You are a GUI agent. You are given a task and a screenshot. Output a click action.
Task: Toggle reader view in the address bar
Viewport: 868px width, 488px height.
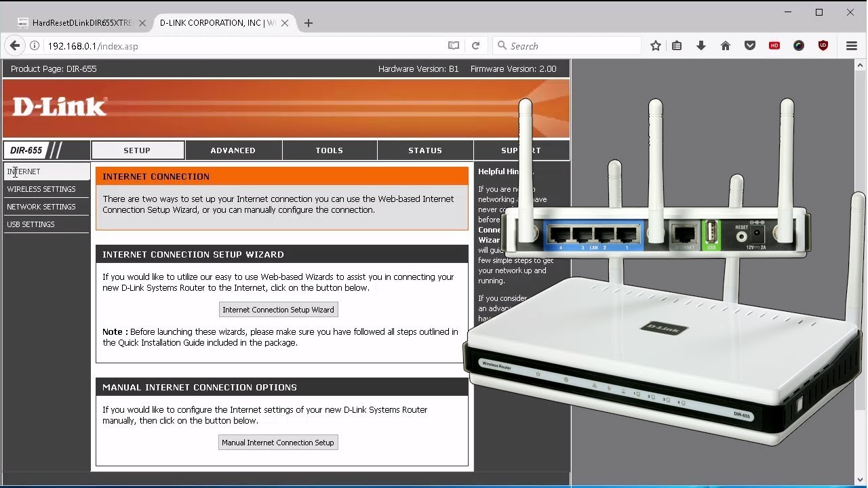[454, 46]
